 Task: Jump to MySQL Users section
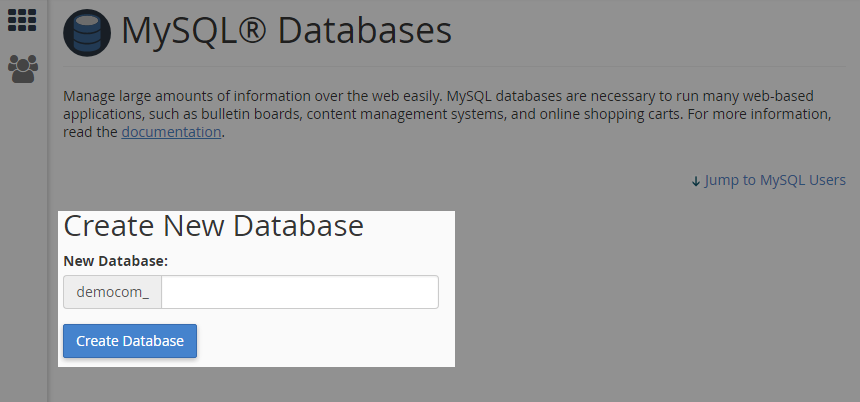[774, 180]
